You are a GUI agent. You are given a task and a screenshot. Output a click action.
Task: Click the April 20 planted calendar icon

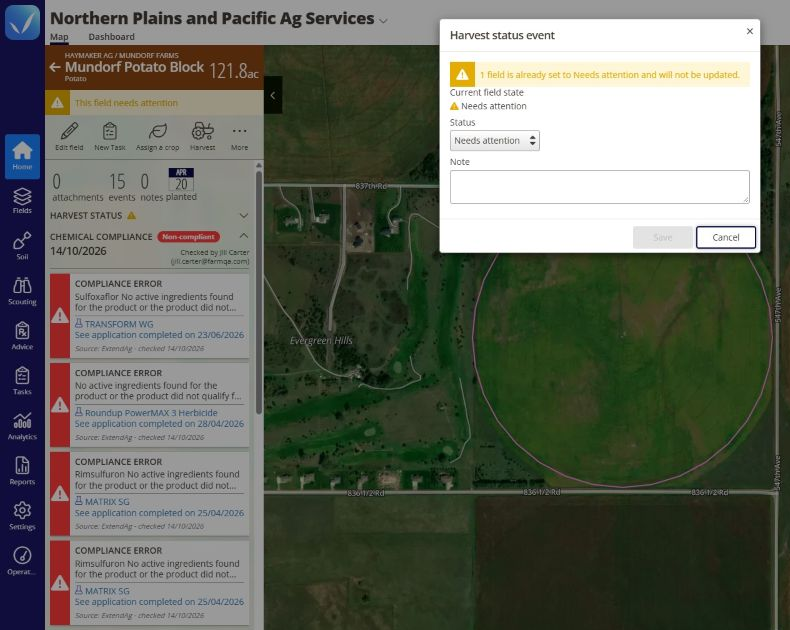[x=181, y=179]
